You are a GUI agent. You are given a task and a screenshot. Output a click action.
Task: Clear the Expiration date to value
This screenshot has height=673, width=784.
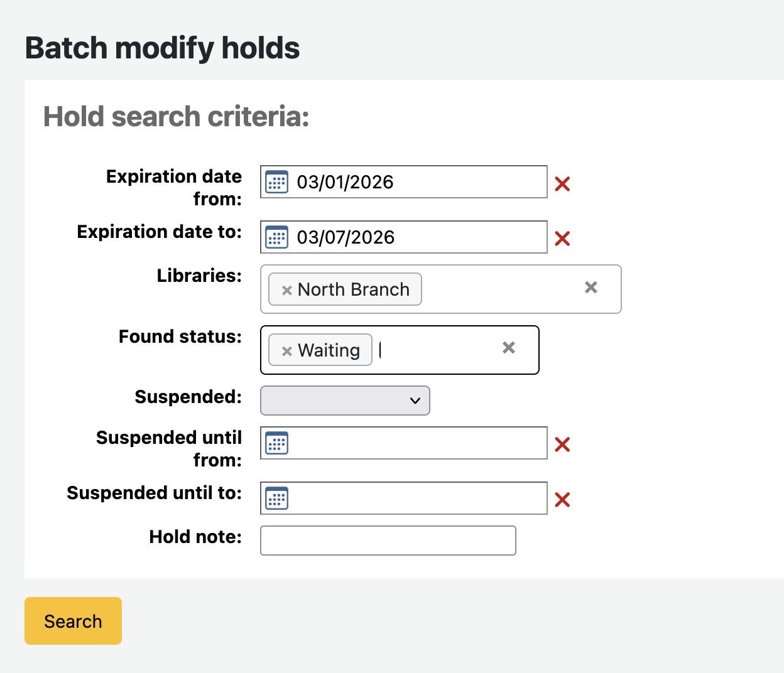(562, 239)
